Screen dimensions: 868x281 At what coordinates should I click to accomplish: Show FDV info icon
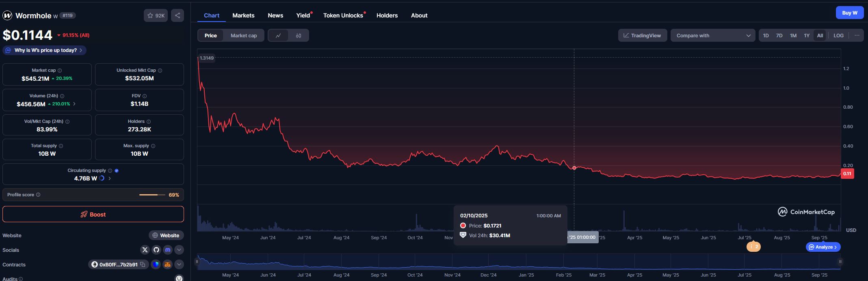145,96
